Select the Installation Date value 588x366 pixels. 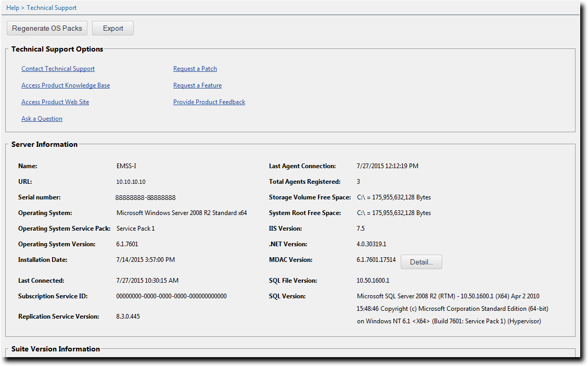click(146, 259)
